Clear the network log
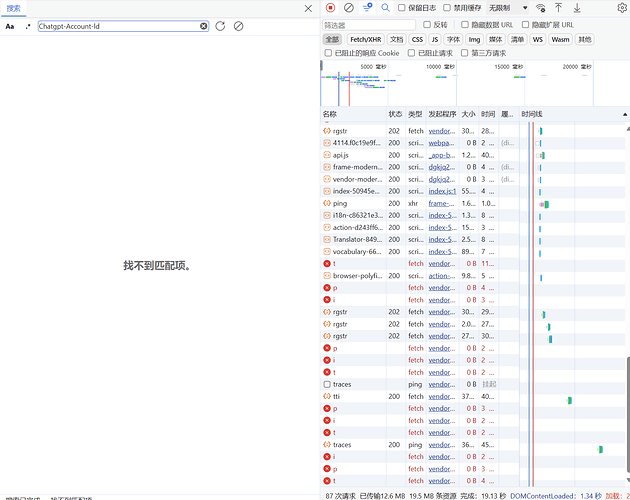630x500 pixels. coord(349,8)
